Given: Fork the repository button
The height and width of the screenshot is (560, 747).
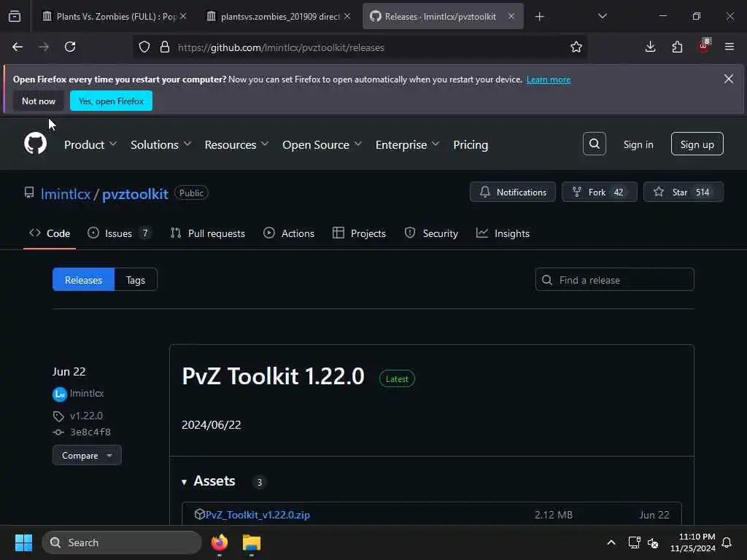Looking at the screenshot, I should (600, 192).
